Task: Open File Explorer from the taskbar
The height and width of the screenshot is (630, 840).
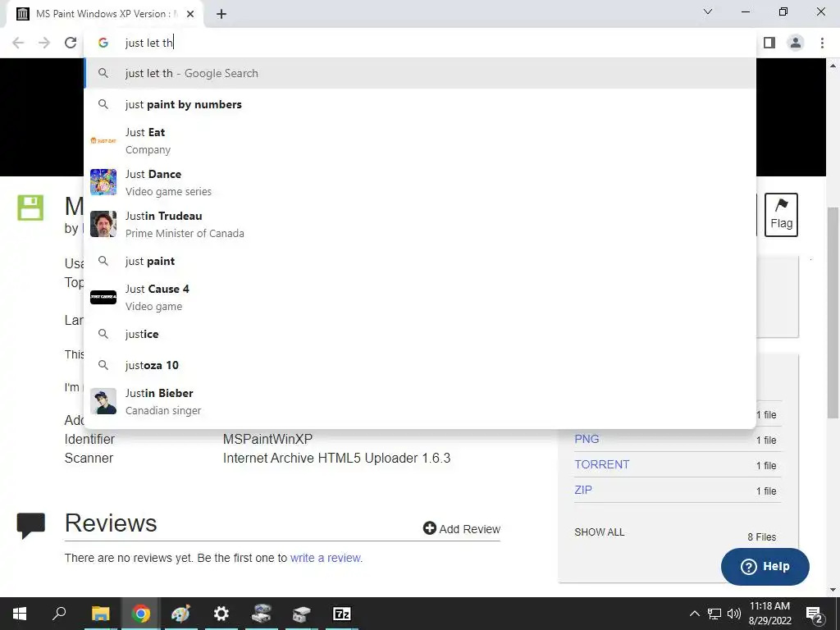Action: point(100,614)
